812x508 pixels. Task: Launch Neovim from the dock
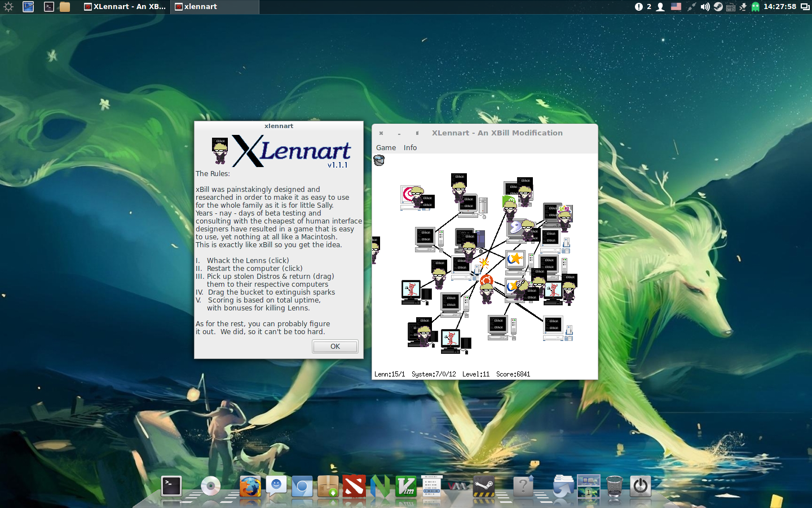[x=380, y=486]
